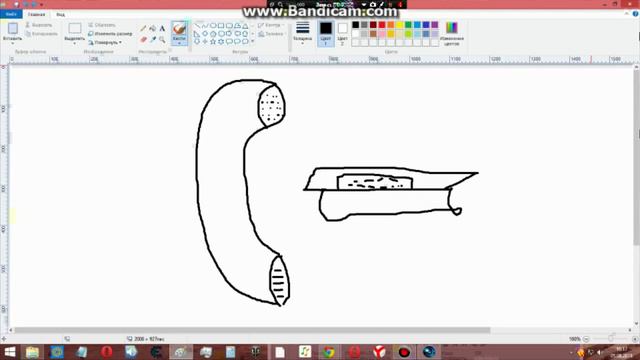Open the Paste (Вставить) dropdown arrow
Screen dimensions: 640x360
click(x=13, y=43)
